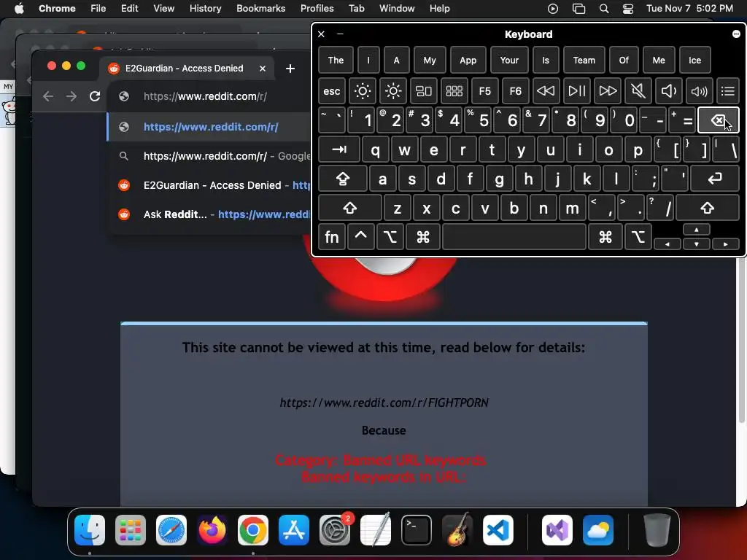Select the E2Guardian - Access Denied tab
Image resolution: width=747 pixels, height=560 pixels.
(x=185, y=68)
